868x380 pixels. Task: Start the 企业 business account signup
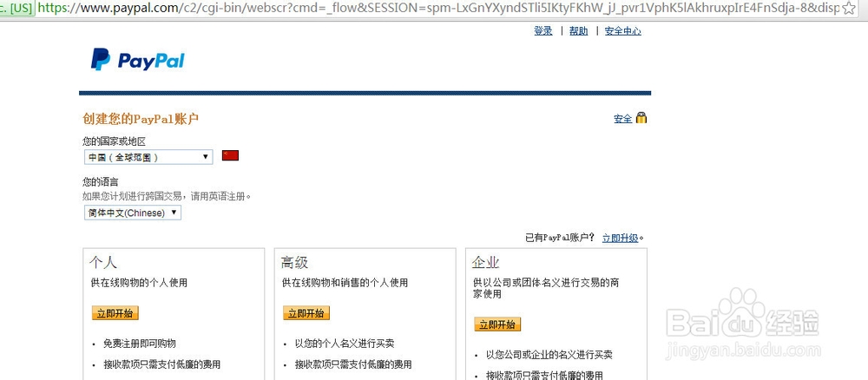(497, 324)
